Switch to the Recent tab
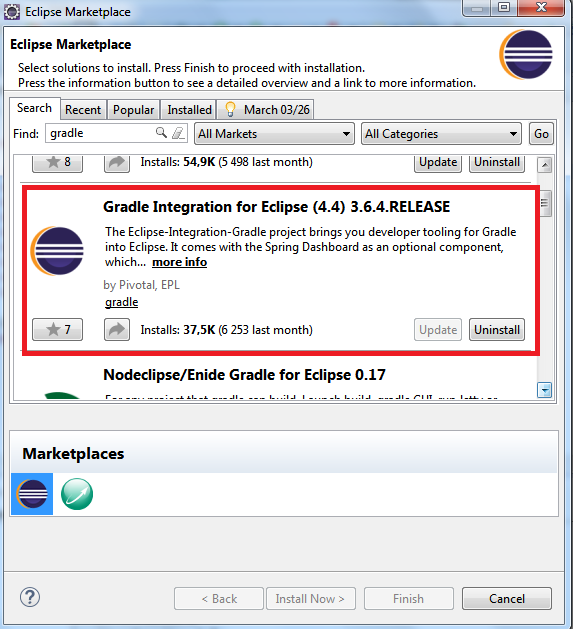 (83, 110)
